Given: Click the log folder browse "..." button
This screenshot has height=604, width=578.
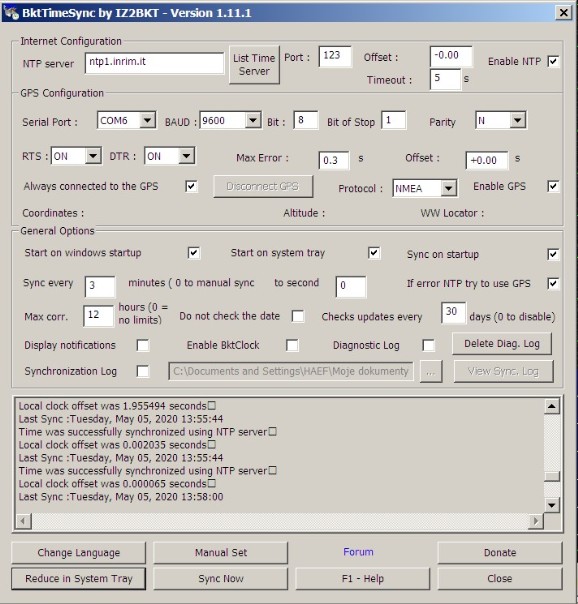Looking at the screenshot, I should (431, 371).
